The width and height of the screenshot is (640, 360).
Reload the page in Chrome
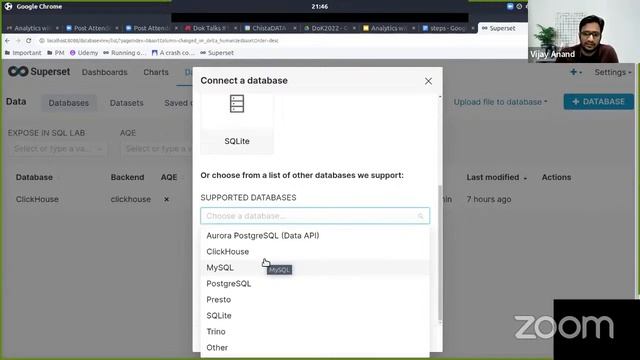point(29,40)
